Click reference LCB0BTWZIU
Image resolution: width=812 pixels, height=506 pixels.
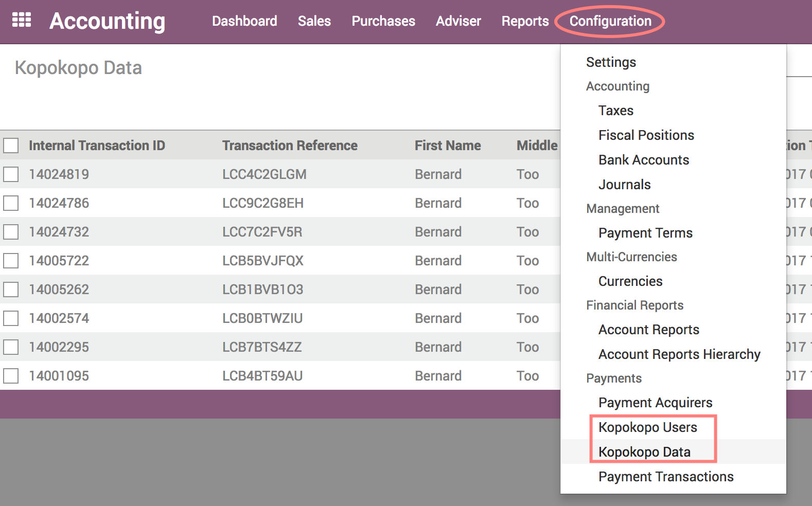(262, 318)
